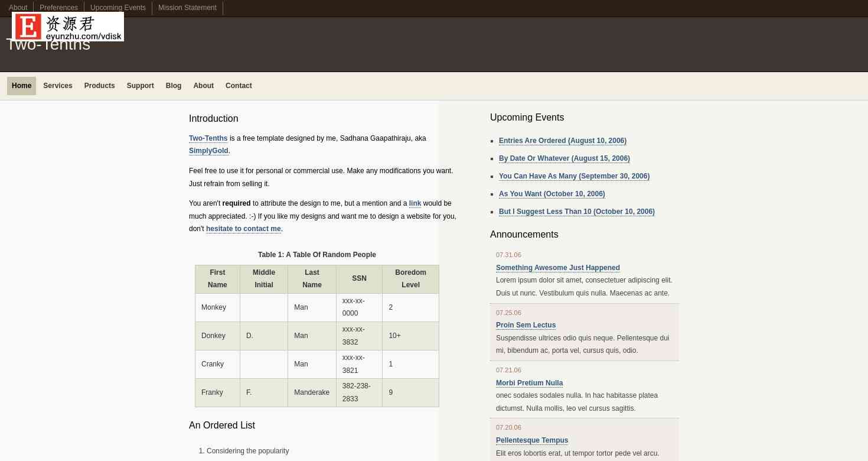Click the 'Cranky' table cell
Screen dimensions: 868x461
tap(218, 364)
